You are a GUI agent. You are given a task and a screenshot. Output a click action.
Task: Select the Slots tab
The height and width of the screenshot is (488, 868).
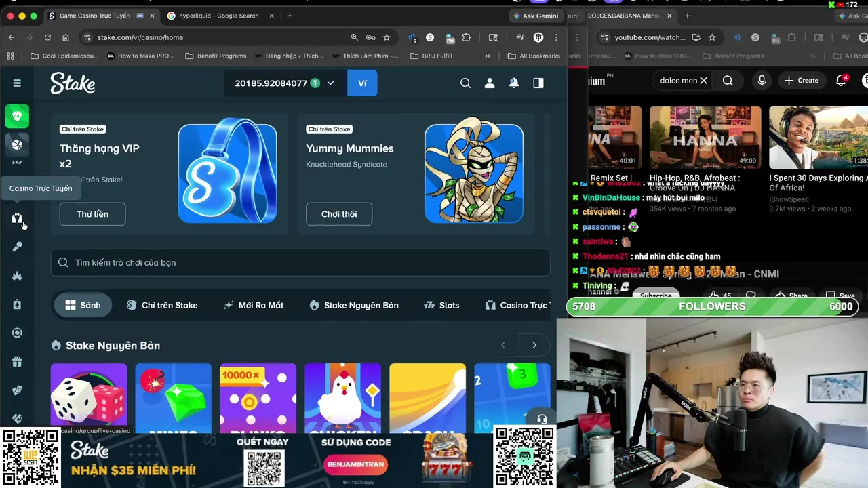point(441,305)
